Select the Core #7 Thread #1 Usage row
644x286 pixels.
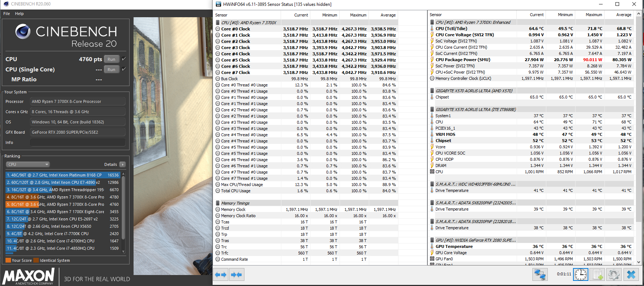306,178
